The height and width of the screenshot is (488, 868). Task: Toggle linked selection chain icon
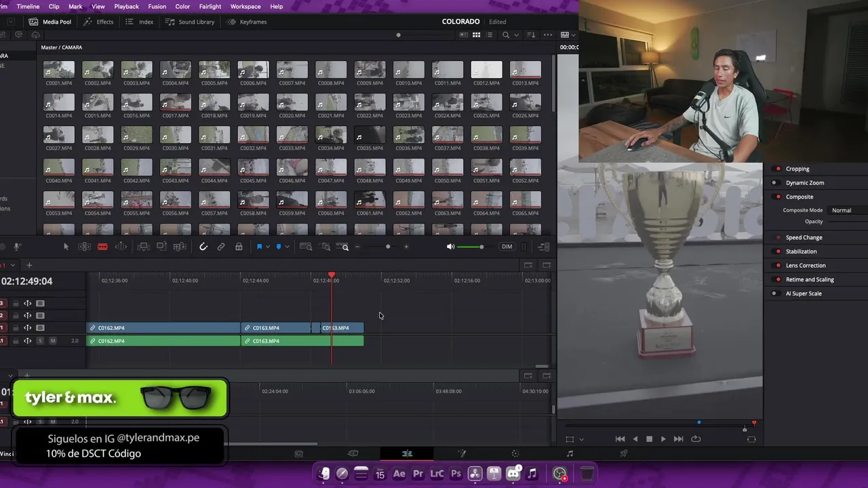(x=221, y=247)
